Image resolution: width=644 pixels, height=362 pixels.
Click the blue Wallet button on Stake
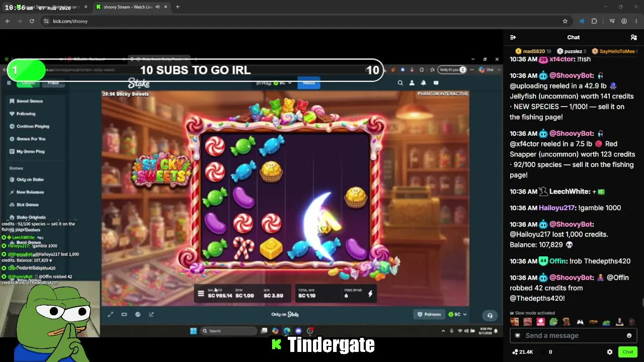pos(309,83)
